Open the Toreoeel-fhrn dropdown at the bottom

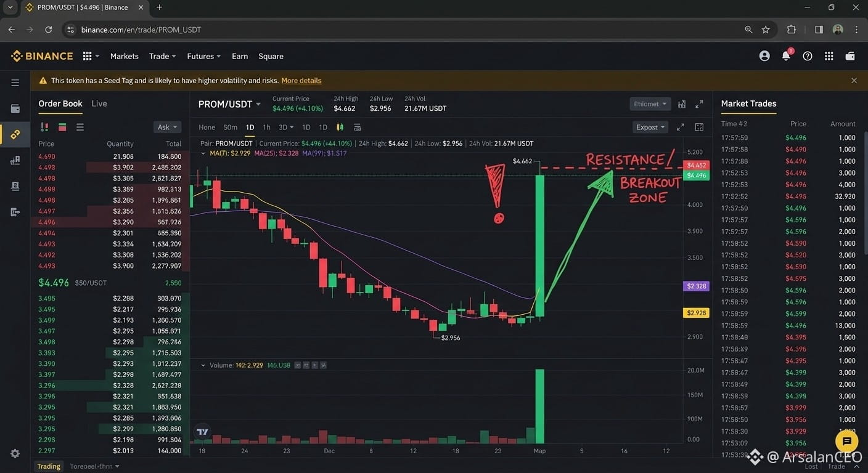(x=94, y=466)
